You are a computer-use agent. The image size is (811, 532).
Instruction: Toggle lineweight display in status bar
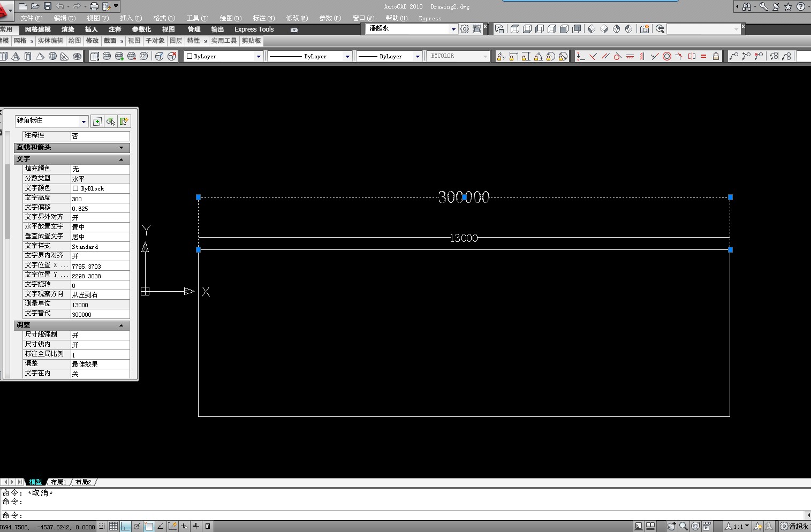click(x=196, y=527)
